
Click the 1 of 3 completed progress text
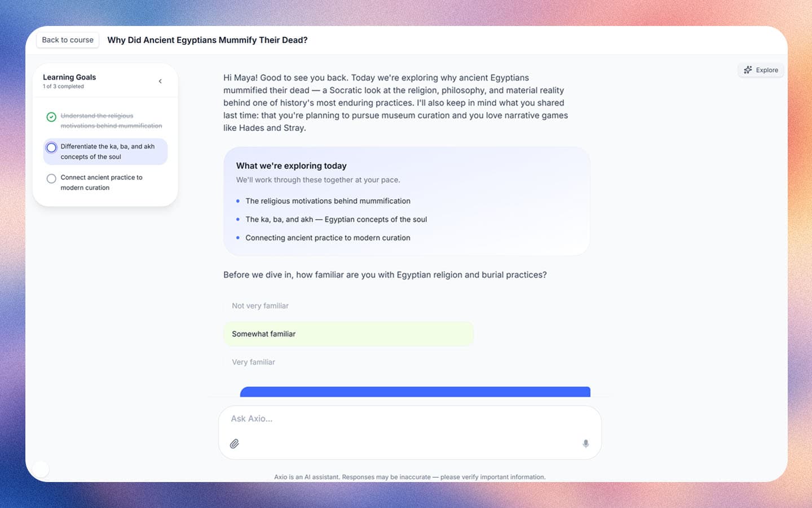point(63,86)
